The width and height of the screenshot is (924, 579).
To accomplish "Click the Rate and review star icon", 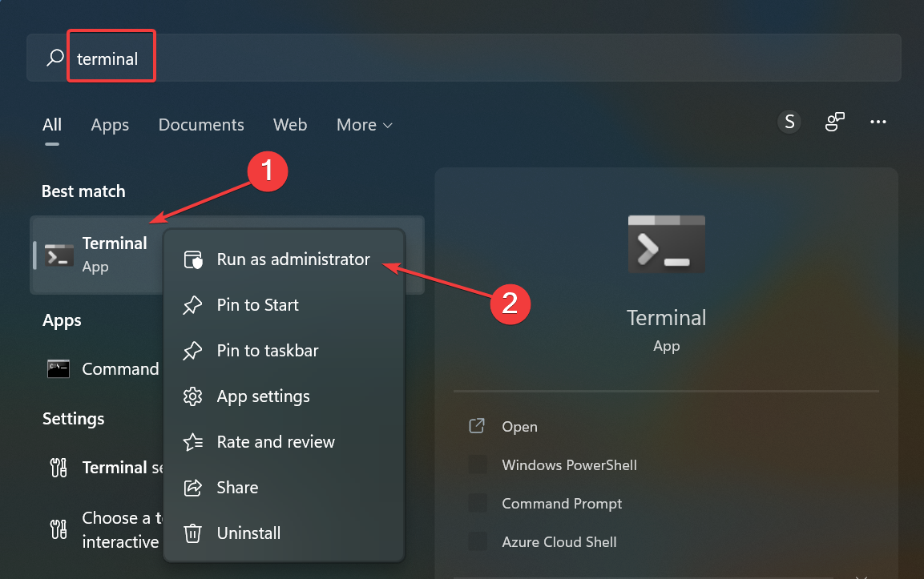I will [192, 442].
